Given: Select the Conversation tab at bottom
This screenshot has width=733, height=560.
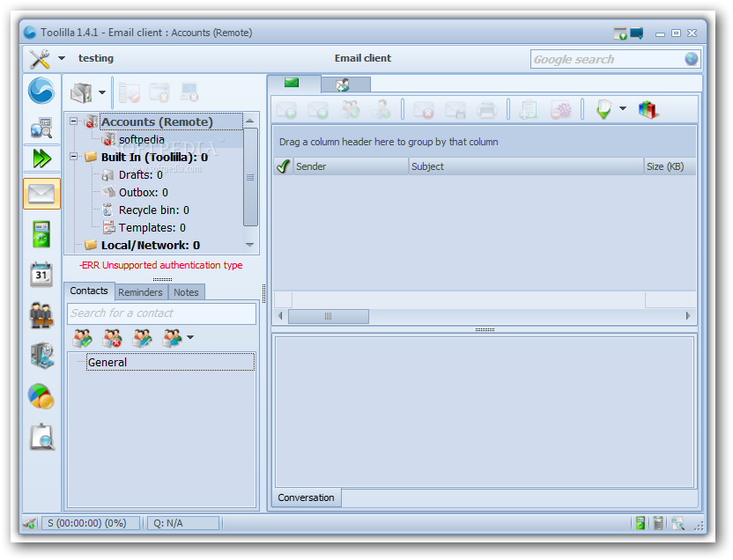Looking at the screenshot, I should [307, 497].
